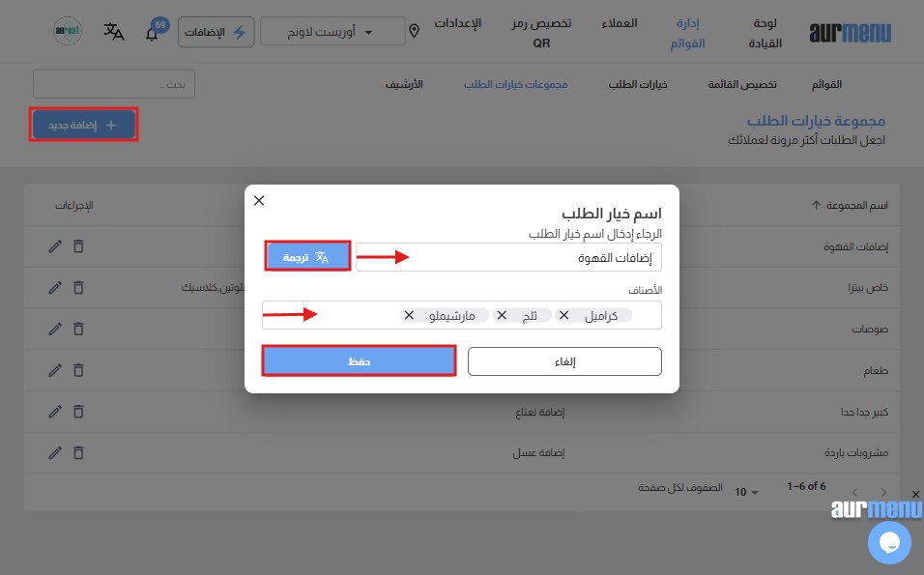Sort by اسم المجموعة column header
This screenshot has width=924, height=575.
[x=849, y=206]
